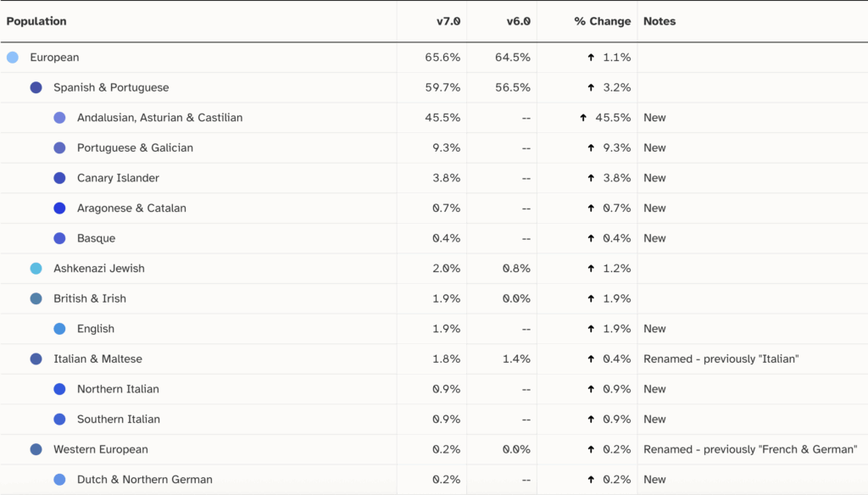Click the Southern Italian row label
Image resolution: width=868 pixels, height=495 pixels.
[118, 420]
